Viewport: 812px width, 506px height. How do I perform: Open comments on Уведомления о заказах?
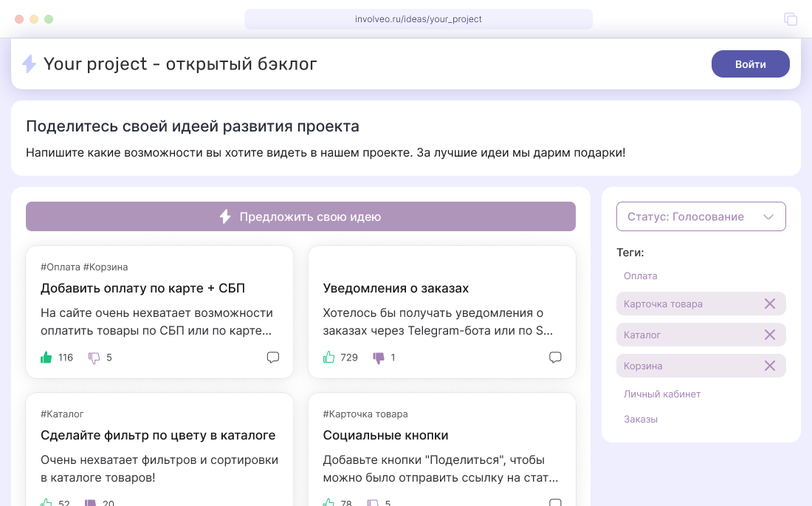[x=556, y=358]
